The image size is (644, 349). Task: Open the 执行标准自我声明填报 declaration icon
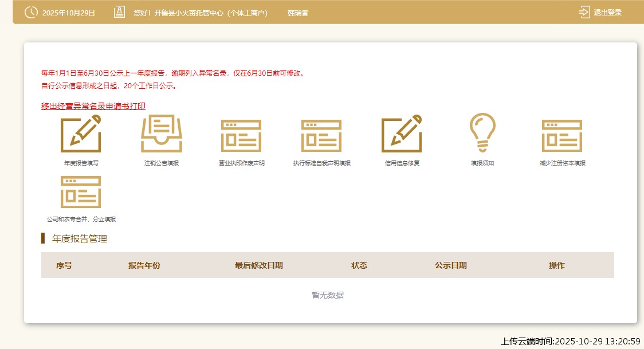322,135
